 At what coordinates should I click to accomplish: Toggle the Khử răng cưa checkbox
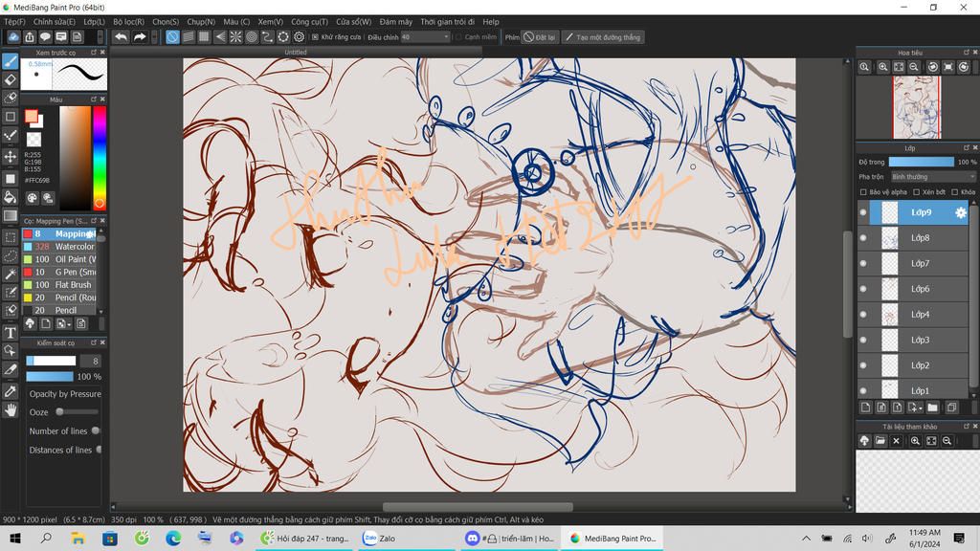(x=315, y=37)
